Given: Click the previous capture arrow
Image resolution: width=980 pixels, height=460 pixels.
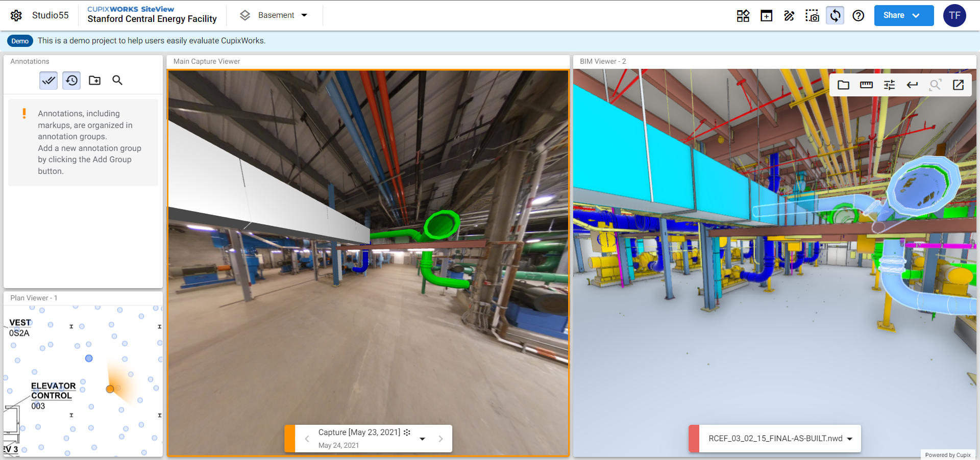Looking at the screenshot, I should 307,439.
